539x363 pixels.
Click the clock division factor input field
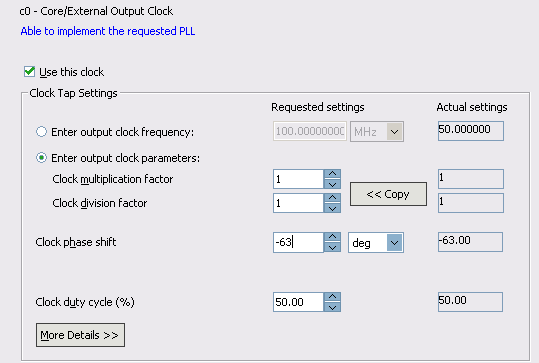298,203
